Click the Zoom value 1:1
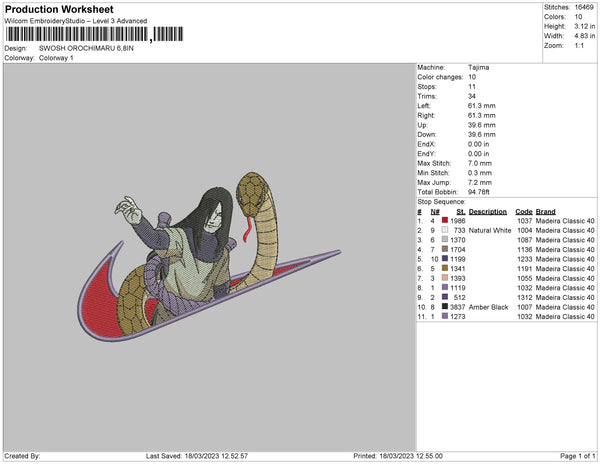The height and width of the screenshot is (464, 600). tap(579, 46)
